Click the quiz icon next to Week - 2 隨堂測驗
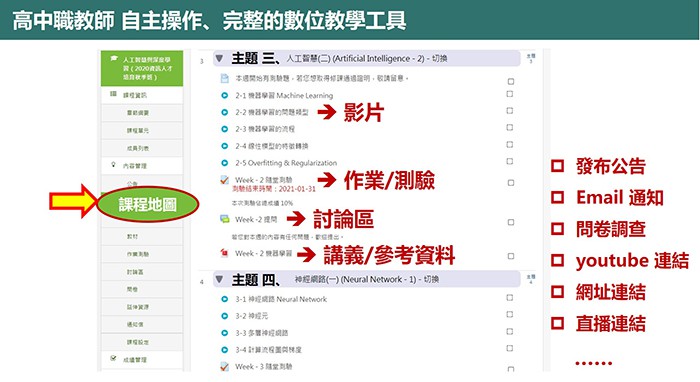This screenshot has height=382, width=700. pos(225,180)
